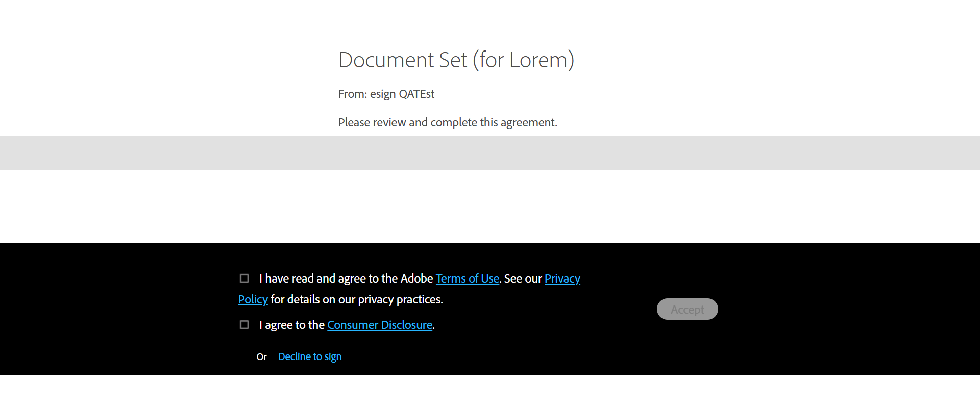Choose Decline to sign
980x408 pixels.
[x=309, y=357]
